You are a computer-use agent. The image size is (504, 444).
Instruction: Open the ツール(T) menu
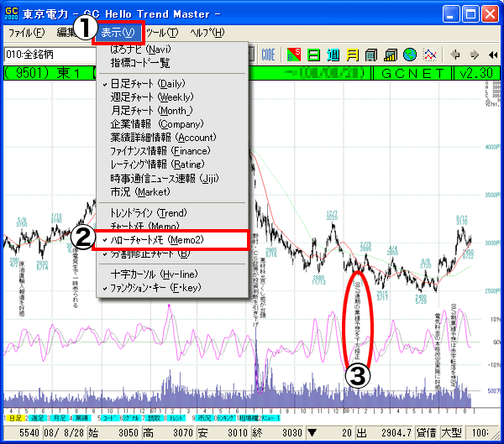(x=162, y=33)
